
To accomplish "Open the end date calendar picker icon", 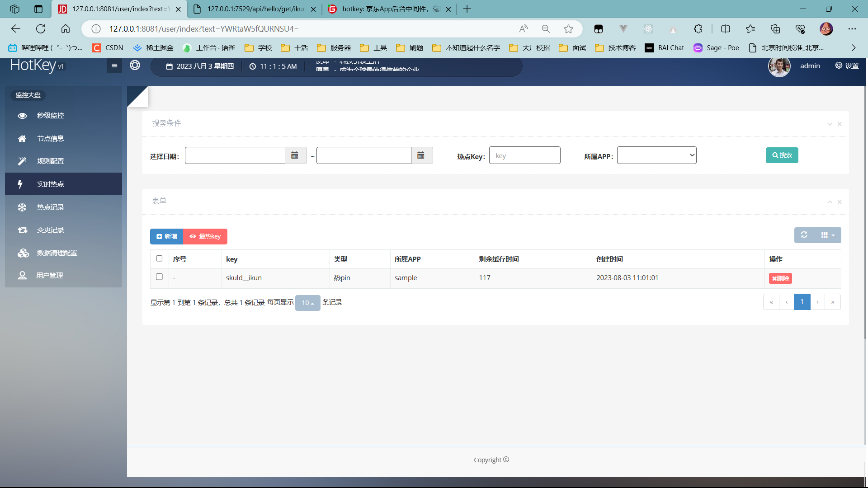I will [x=421, y=155].
